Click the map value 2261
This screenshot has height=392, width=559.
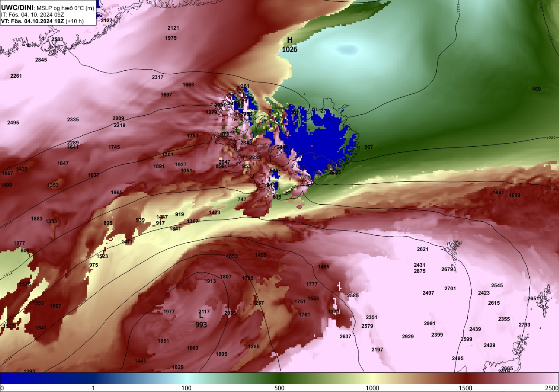[16, 76]
